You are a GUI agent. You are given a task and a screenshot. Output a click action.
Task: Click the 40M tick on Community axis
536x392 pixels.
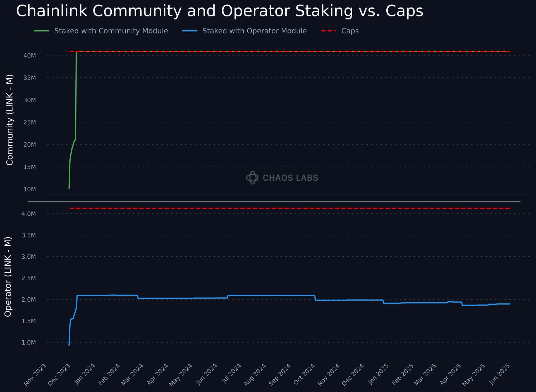click(x=30, y=56)
